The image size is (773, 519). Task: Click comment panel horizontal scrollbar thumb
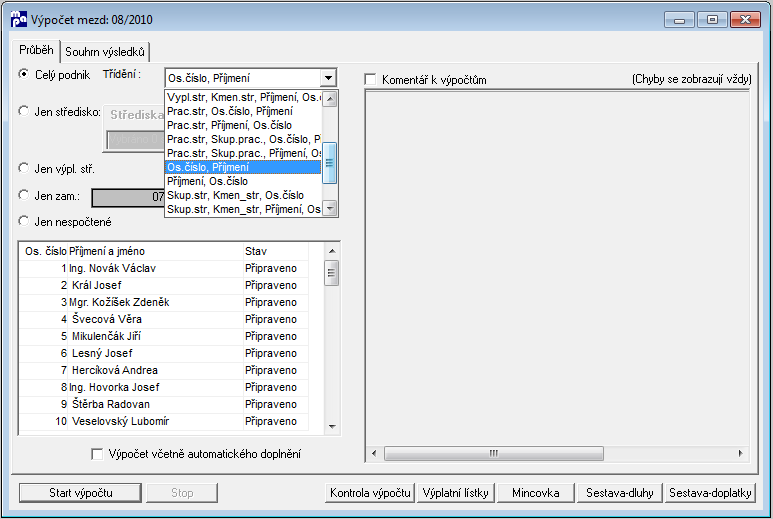pos(493,453)
